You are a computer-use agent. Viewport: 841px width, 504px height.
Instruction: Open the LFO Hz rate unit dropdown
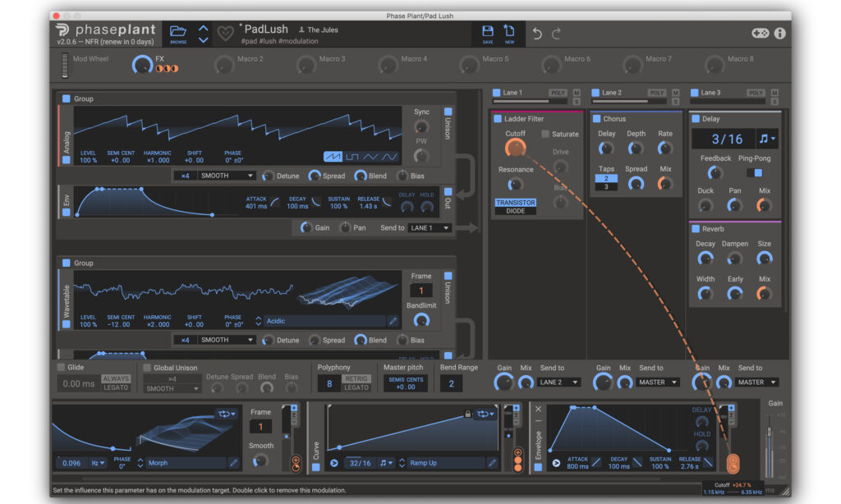98,463
